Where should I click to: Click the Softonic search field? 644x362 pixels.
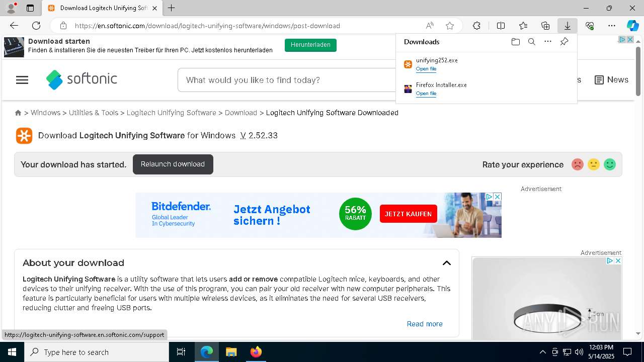287,80
